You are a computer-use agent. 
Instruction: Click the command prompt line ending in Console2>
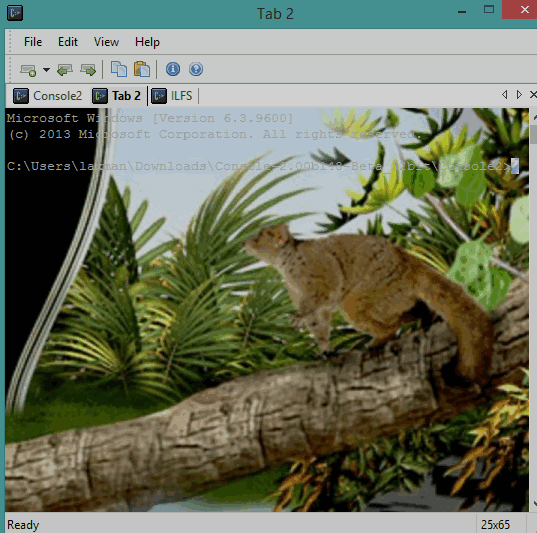point(259,166)
